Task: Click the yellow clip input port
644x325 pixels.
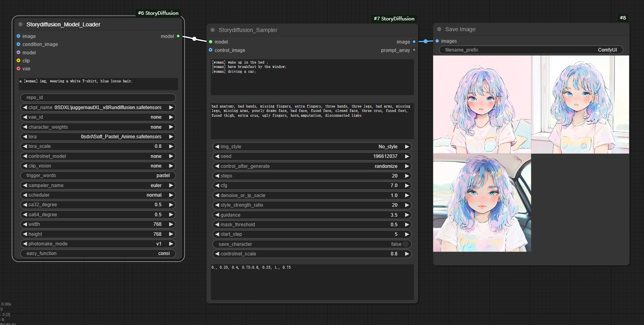Action: 18,61
